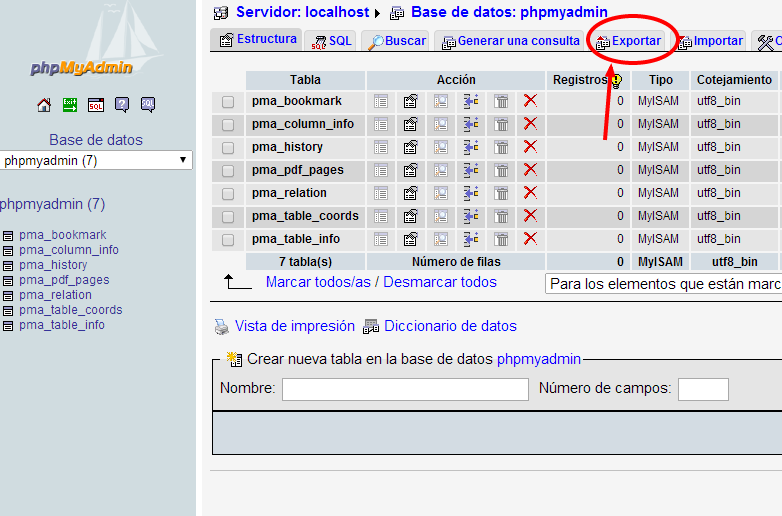
Task: Tick the pma_history checkbox
Action: pos(228,148)
